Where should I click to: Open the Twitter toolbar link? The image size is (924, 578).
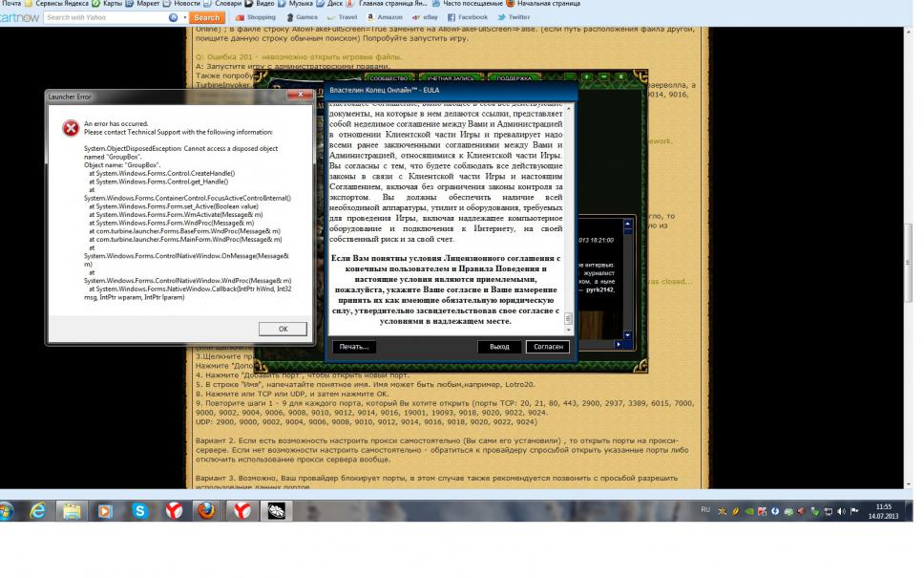tap(514, 18)
